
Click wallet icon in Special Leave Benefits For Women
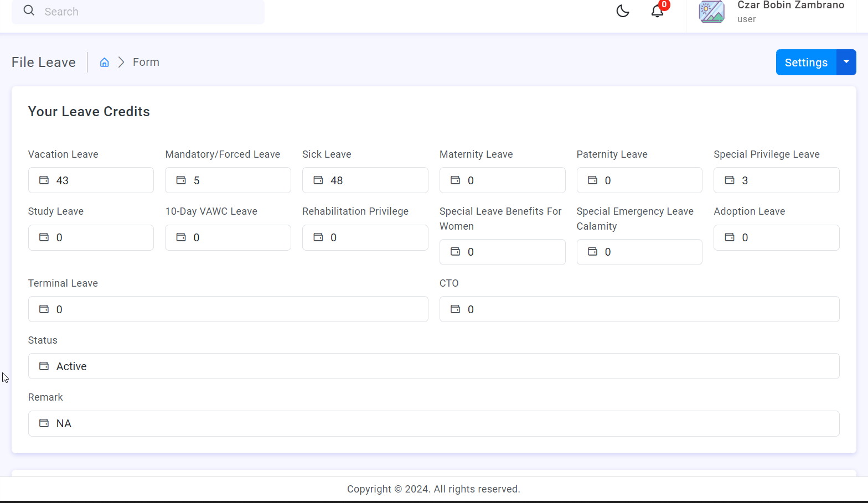(455, 251)
